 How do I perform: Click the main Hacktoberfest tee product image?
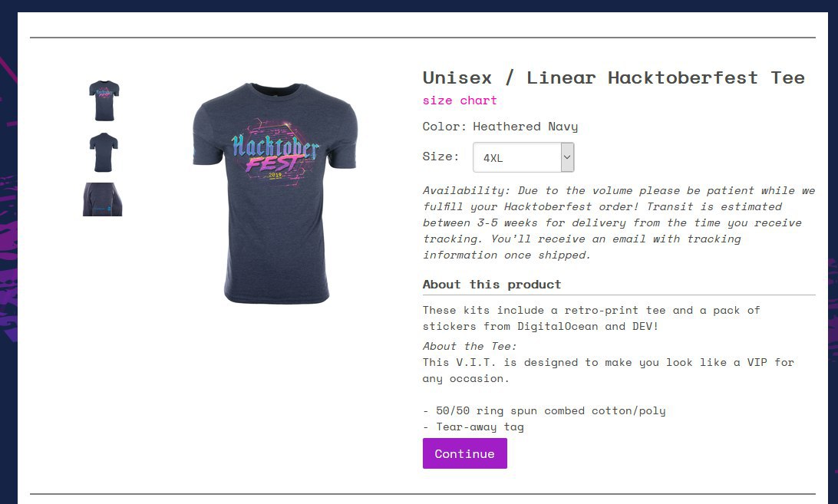pos(275,193)
